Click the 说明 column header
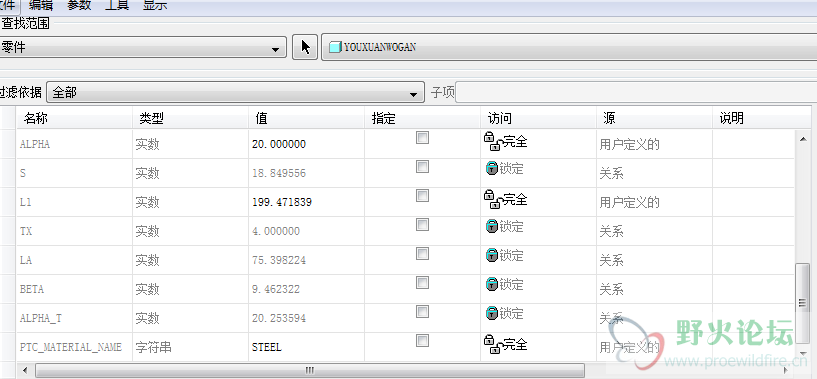 pyautogui.click(x=762, y=118)
